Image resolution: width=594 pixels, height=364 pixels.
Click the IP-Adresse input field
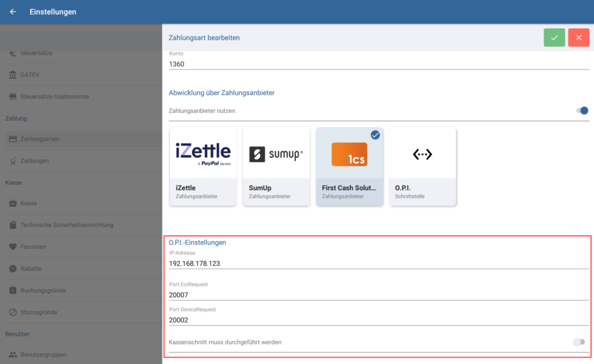coord(378,264)
